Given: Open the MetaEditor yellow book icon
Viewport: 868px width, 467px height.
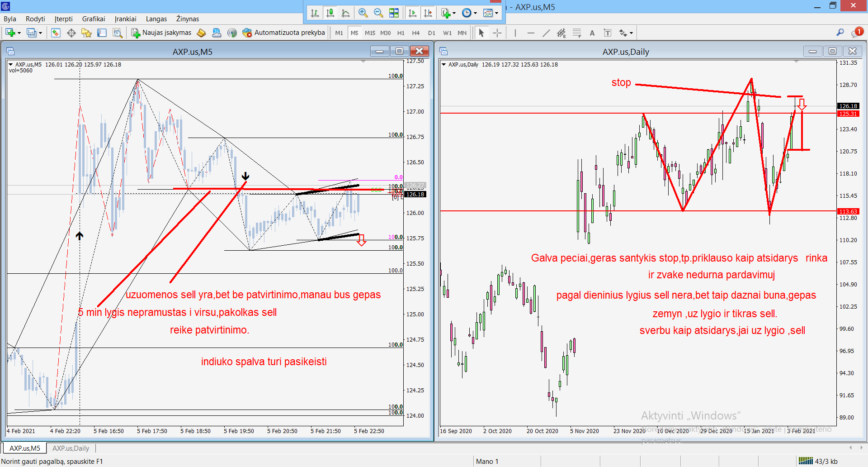Looking at the screenshot, I should 202,33.
